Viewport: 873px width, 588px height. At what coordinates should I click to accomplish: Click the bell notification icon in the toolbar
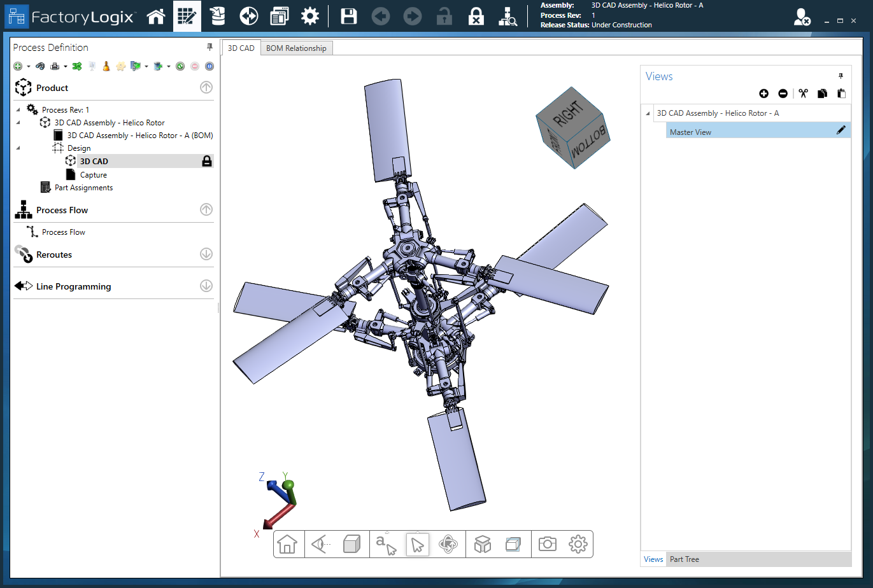coord(106,66)
